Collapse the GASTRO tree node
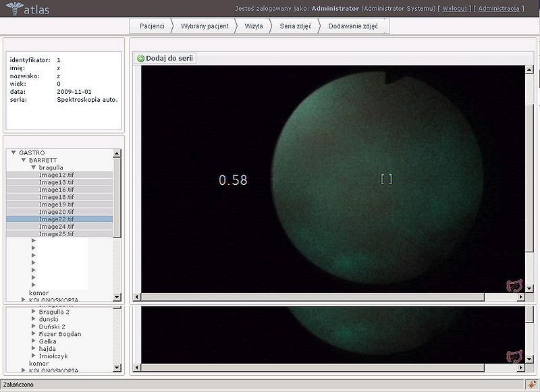Screen dimensions: 540x392 pyautogui.click(x=13, y=153)
